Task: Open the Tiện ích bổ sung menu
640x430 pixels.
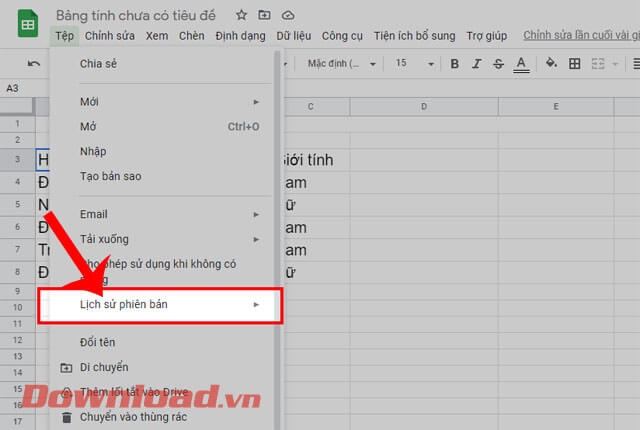Action: 414,36
